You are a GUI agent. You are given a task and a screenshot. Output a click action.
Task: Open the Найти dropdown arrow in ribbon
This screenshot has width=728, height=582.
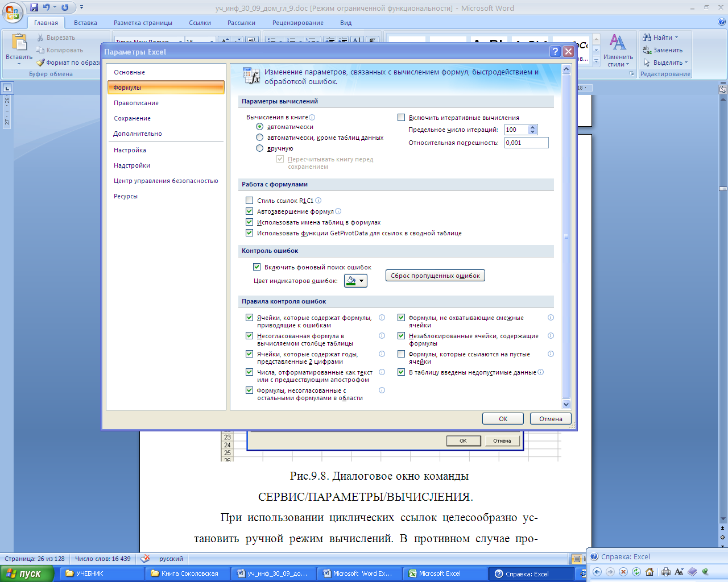pos(676,38)
